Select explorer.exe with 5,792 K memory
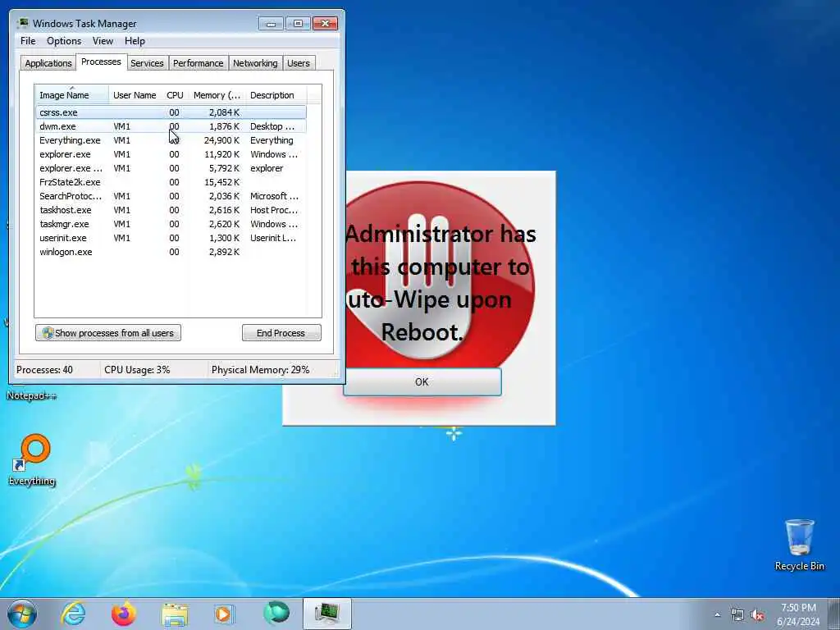The height and width of the screenshot is (630, 840). (171, 168)
